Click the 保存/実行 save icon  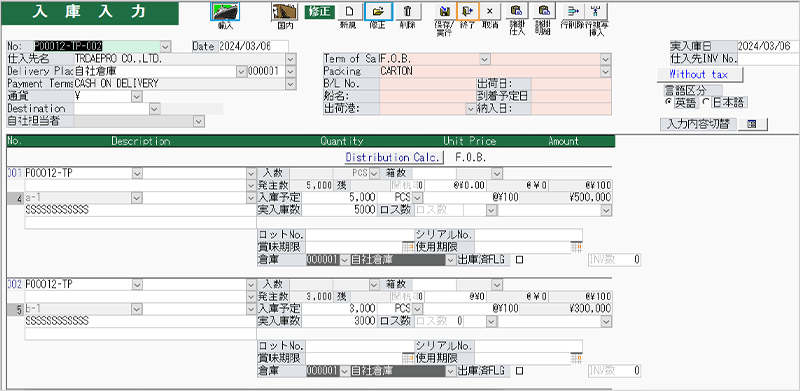444,11
